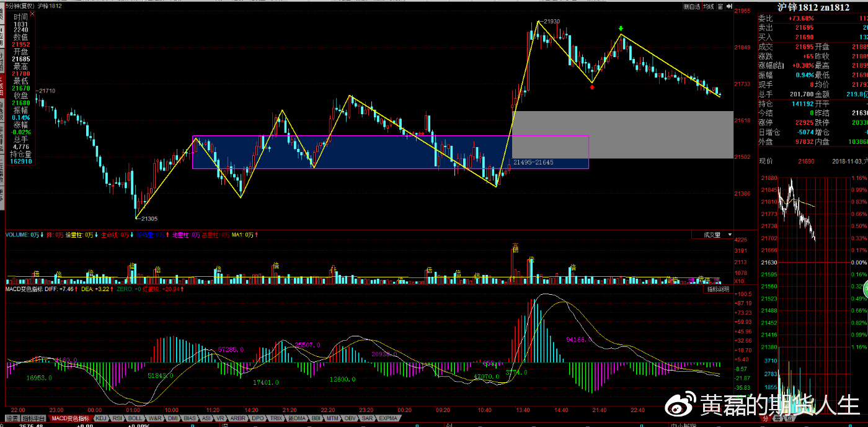
Task: Switch to the MTM indicator tab
Action: coord(332,418)
